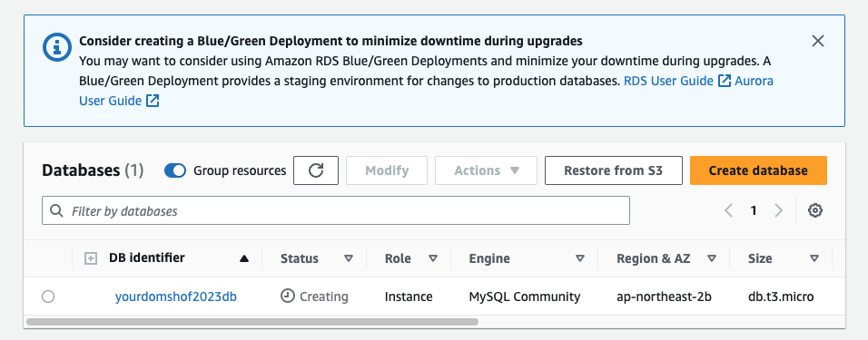
Task: Click the Filter by databases search field
Action: [x=335, y=210]
